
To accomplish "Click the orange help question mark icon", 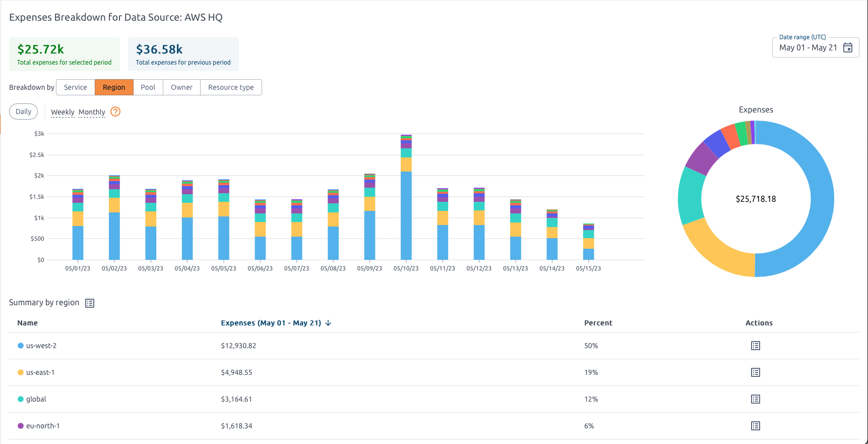I will point(115,112).
